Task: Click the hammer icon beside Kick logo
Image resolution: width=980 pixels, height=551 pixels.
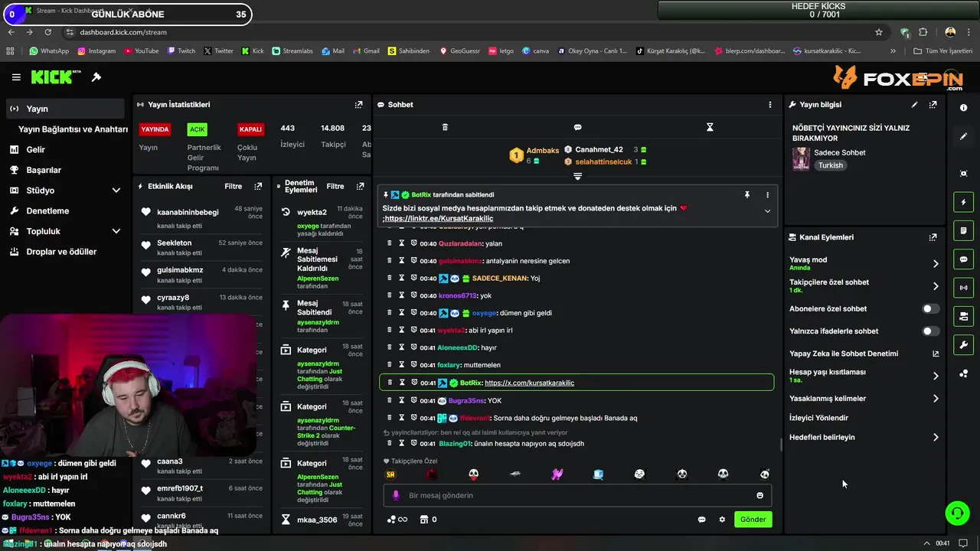Action: click(x=96, y=77)
